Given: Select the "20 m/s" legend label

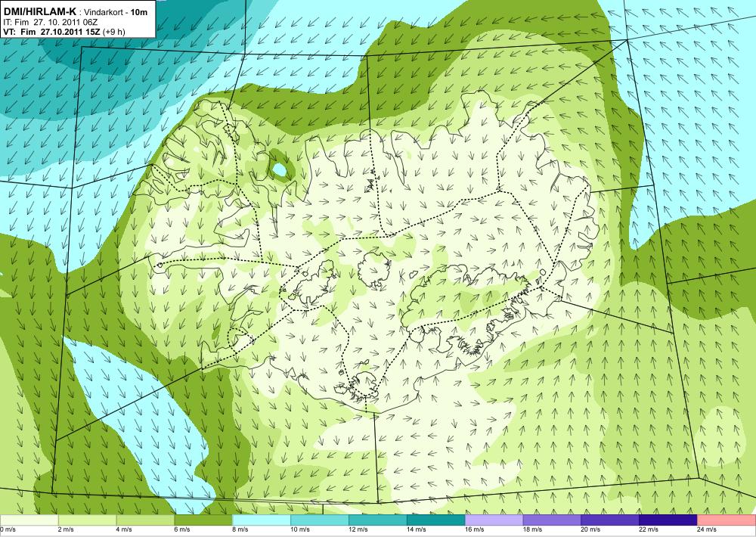Looking at the screenshot, I should point(590,529).
